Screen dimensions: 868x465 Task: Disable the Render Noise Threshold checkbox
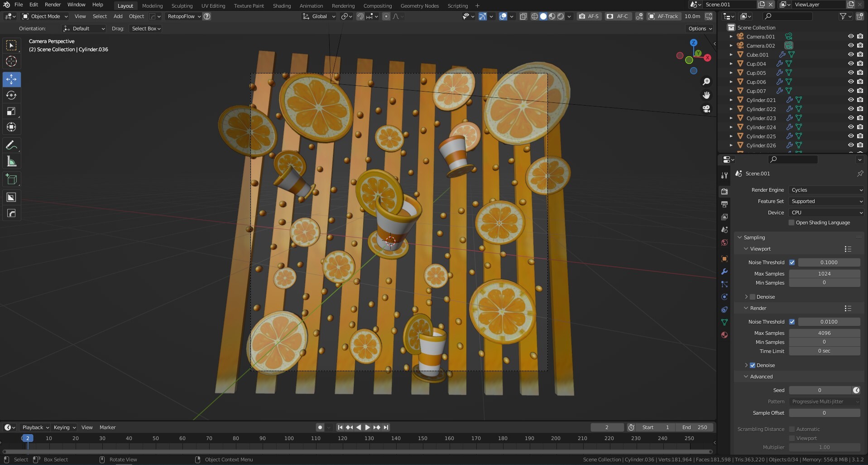[792, 321]
